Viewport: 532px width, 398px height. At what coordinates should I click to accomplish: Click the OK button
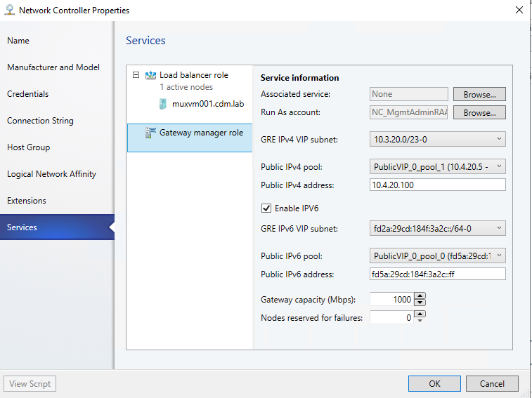tap(434, 383)
